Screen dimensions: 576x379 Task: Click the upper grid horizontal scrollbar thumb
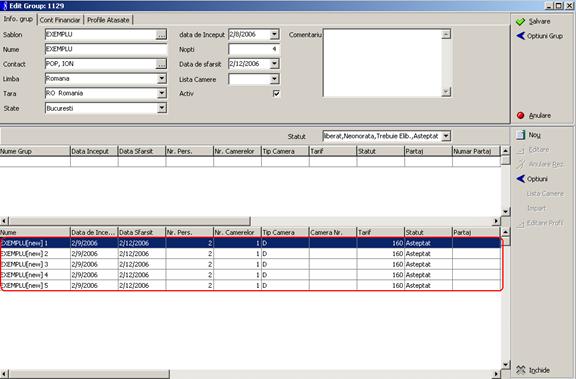click(x=130, y=221)
